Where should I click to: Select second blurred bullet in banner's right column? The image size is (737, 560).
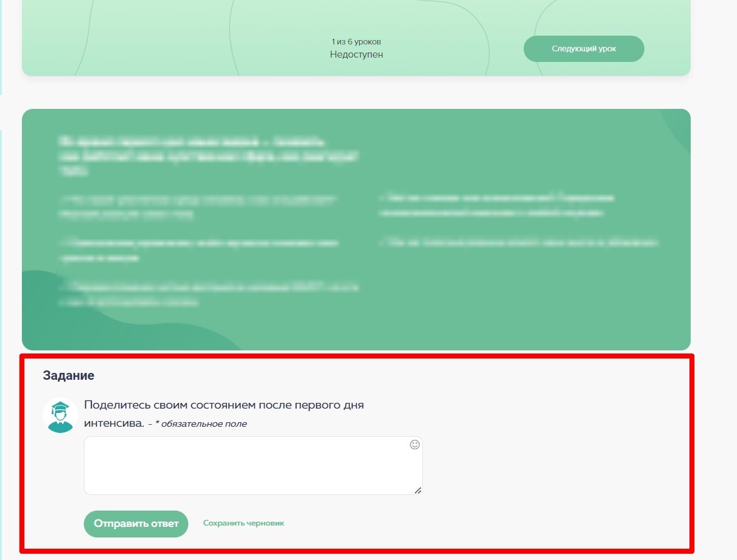point(519,242)
